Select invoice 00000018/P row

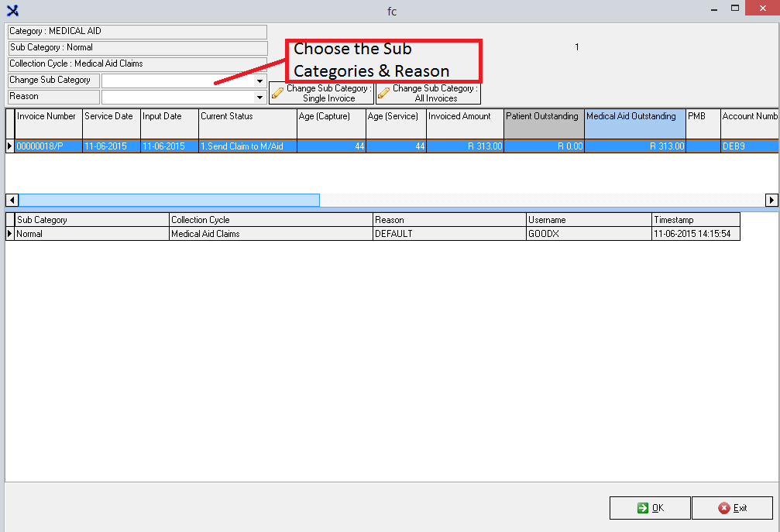tap(48, 146)
